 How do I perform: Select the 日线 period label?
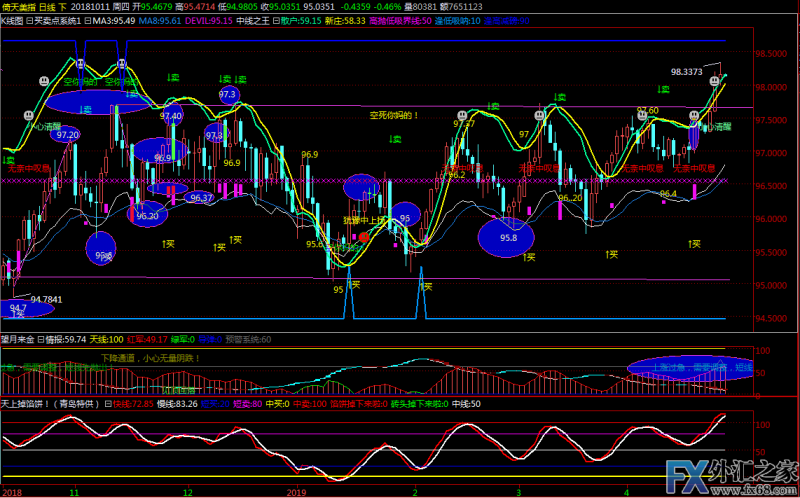48,7
